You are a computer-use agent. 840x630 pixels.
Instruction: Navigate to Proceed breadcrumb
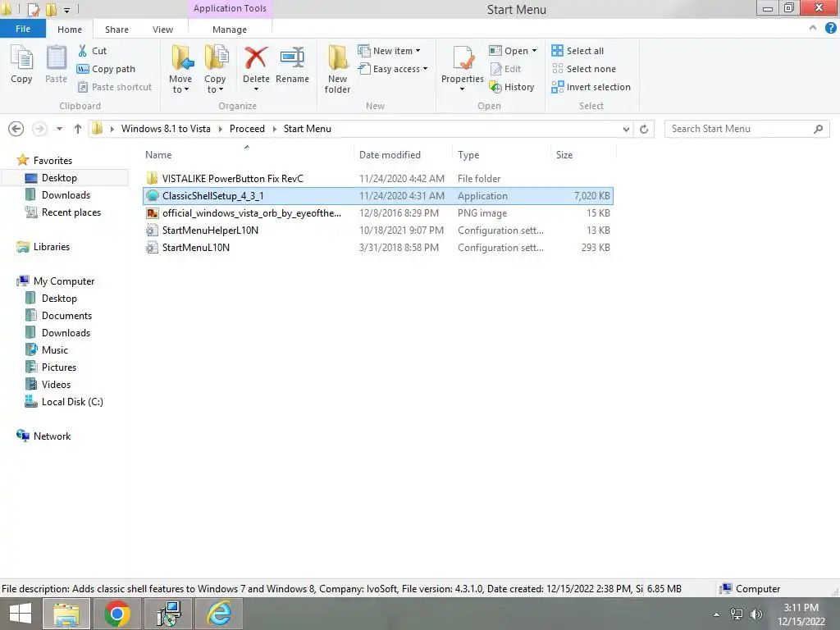247,129
